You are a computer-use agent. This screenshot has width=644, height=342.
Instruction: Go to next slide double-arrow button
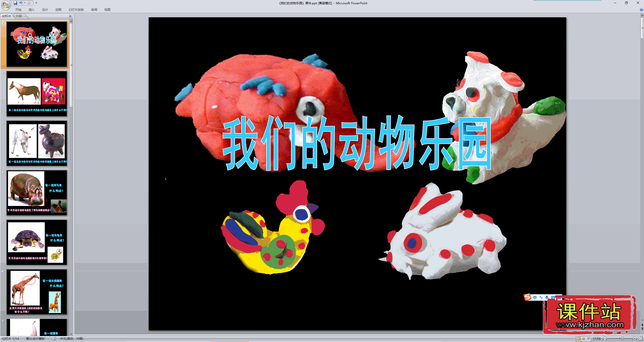click(x=642, y=329)
